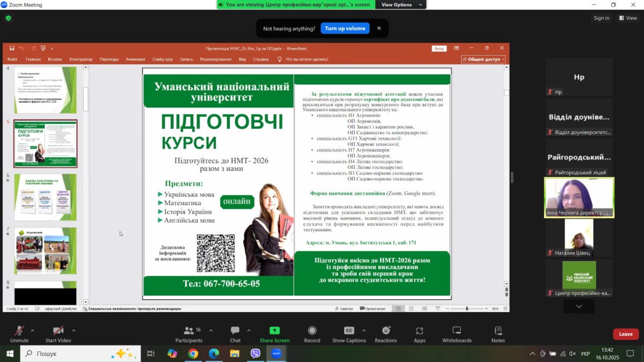Toggle Show Captions
644x362 pixels.
pos(349,334)
